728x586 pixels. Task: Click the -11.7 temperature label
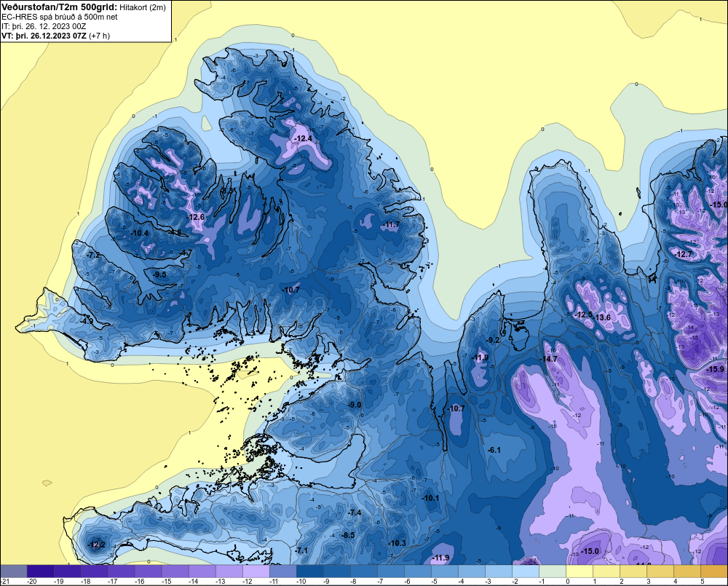391,225
